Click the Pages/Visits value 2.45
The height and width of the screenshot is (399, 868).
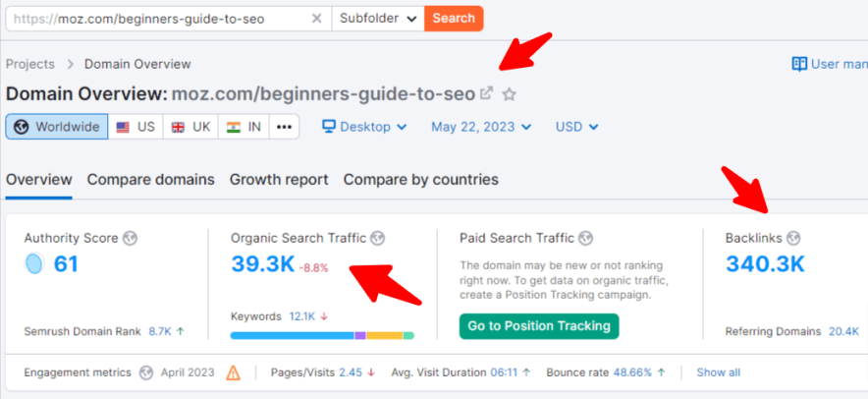351,372
